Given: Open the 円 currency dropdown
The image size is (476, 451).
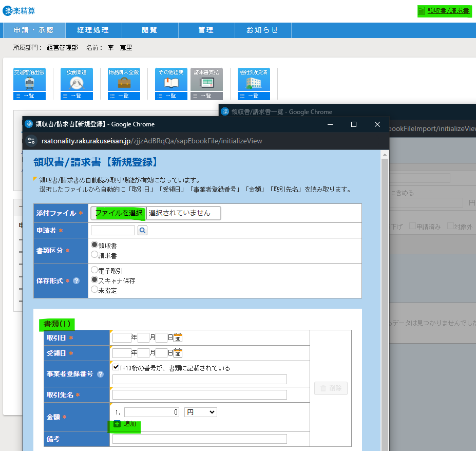Looking at the screenshot, I should pos(200,412).
